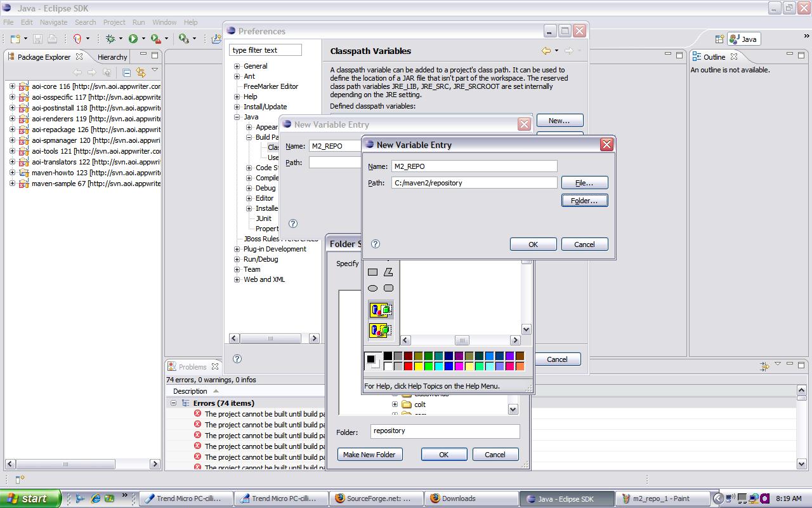
Task: Click the green Run button icon
Action: pyautogui.click(x=133, y=39)
